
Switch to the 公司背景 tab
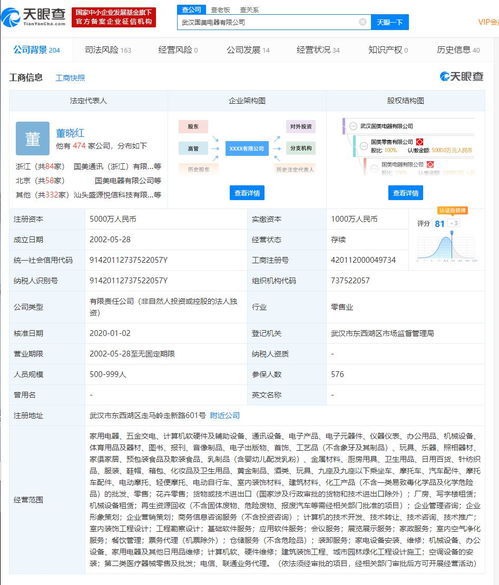click(37, 50)
